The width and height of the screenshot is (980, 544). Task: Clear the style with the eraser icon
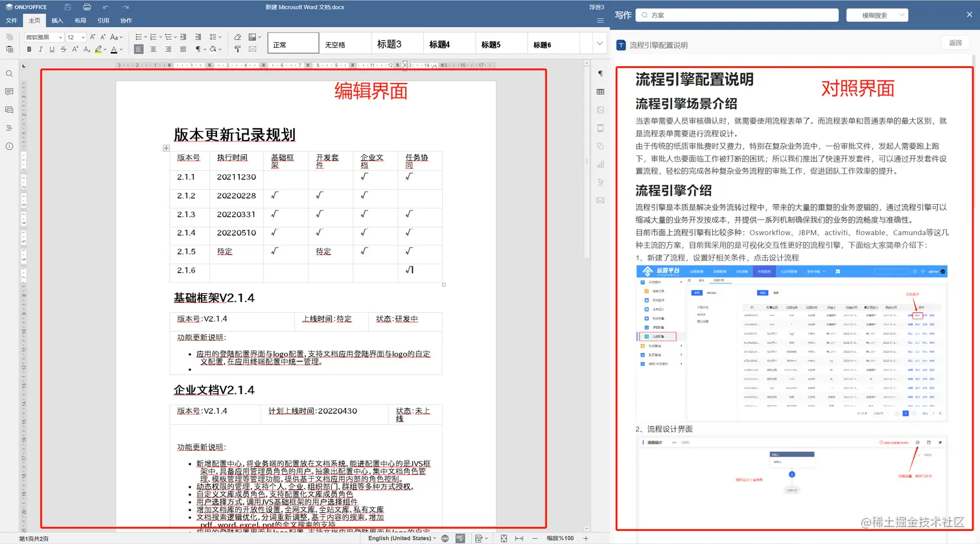(237, 37)
